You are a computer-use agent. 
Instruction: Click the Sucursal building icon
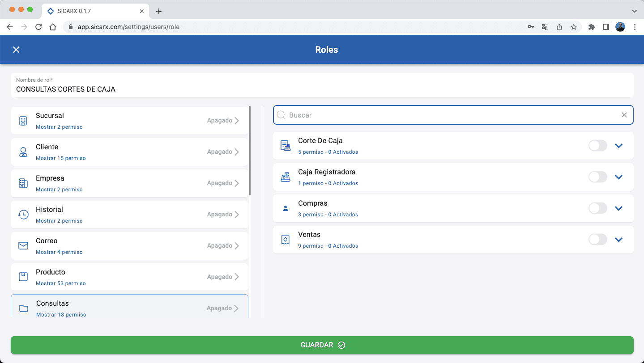click(23, 121)
